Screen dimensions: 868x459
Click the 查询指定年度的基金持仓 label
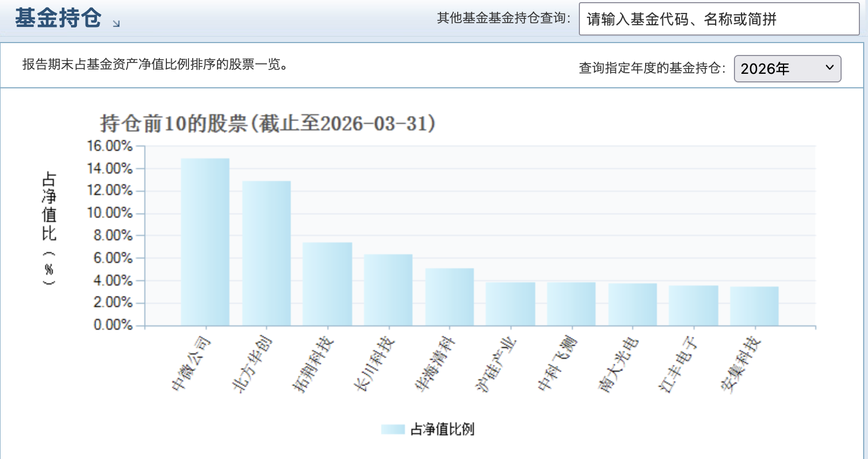(x=652, y=68)
